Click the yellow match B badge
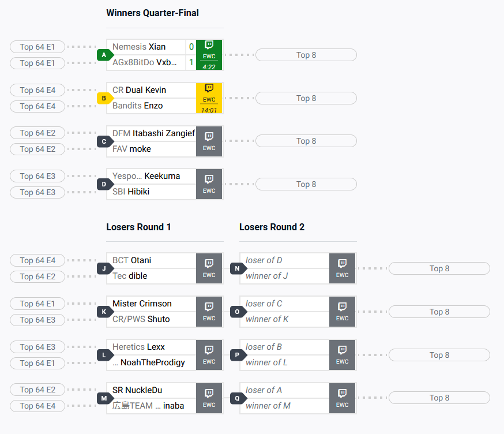504x434 pixels. click(105, 98)
